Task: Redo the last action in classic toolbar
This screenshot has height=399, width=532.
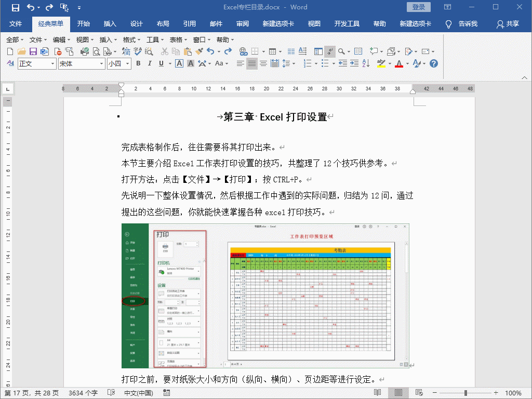Action: coord(228,51)
